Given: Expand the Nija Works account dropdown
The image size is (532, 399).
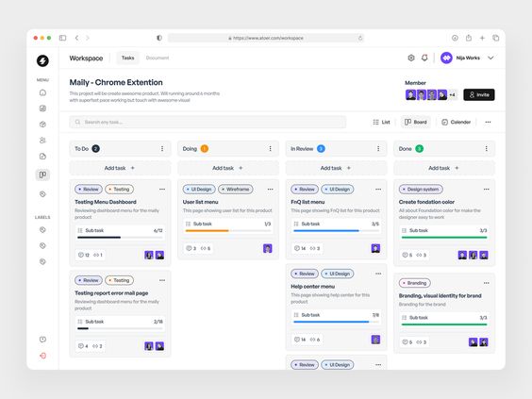Looking at the screenshot, I should [x=490, y=58].
